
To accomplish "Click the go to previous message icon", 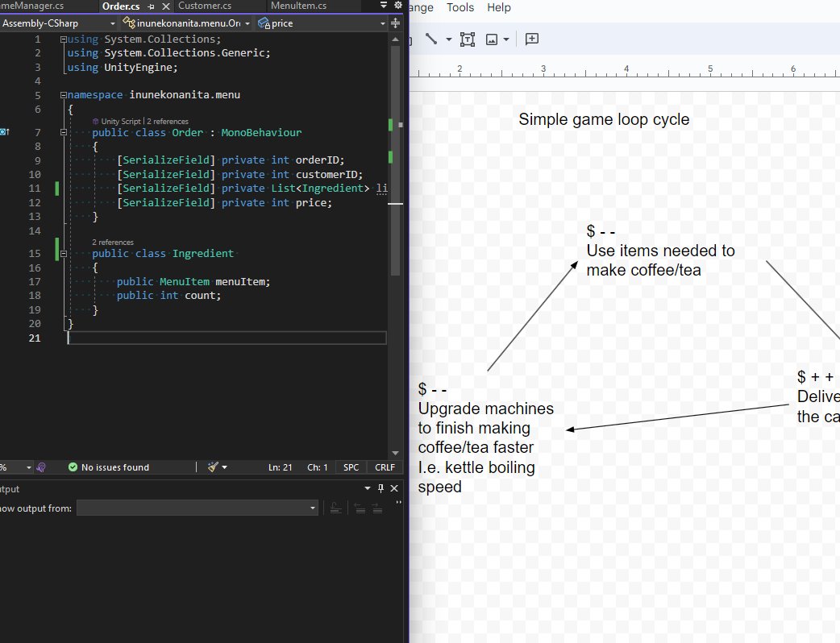I will 360,508.
